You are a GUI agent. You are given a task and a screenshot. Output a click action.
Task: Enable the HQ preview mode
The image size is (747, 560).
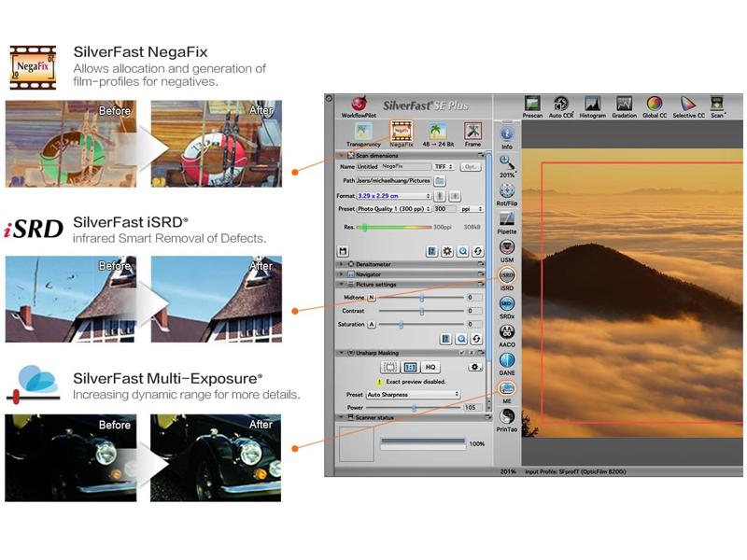430,367
